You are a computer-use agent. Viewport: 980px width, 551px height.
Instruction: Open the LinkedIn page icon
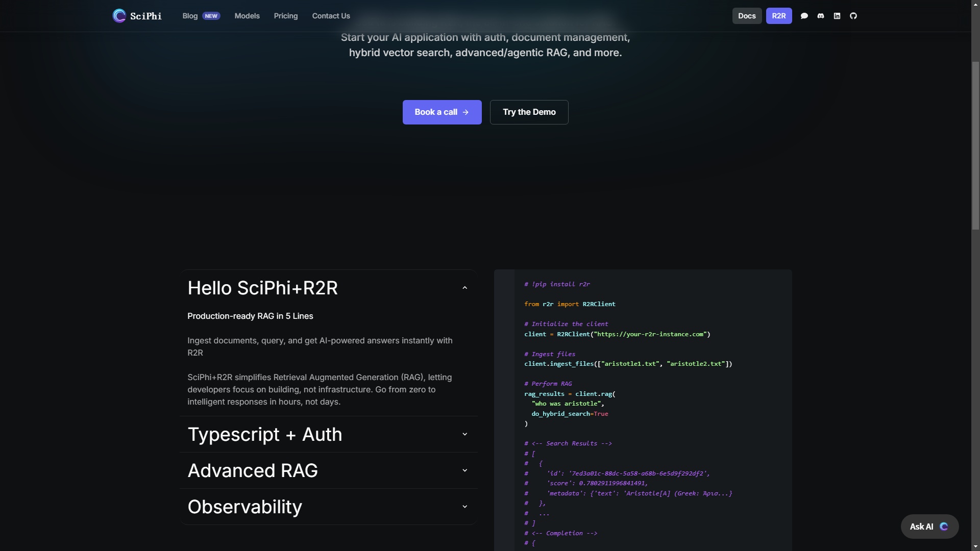(x=837, y=16)
